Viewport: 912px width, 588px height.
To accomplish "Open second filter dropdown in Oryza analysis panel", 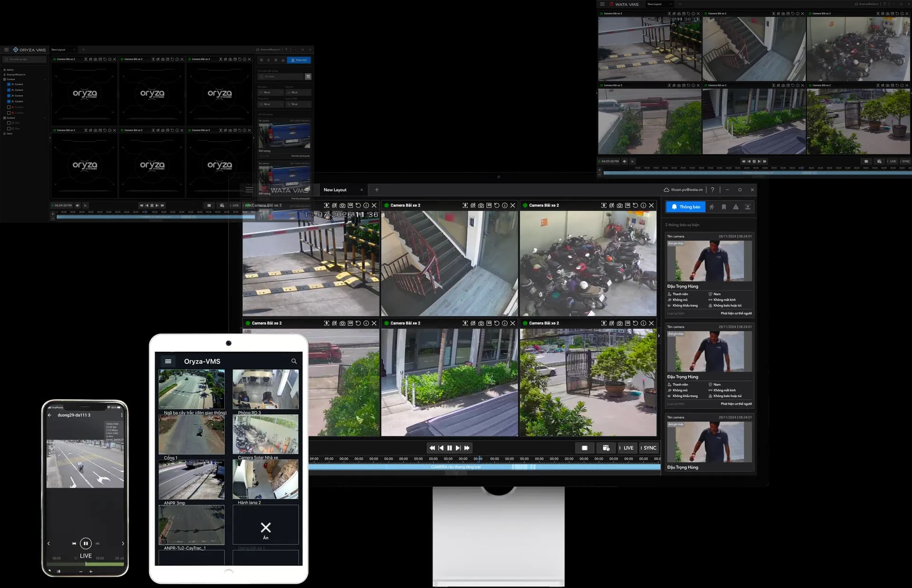I will click(298, 92).
